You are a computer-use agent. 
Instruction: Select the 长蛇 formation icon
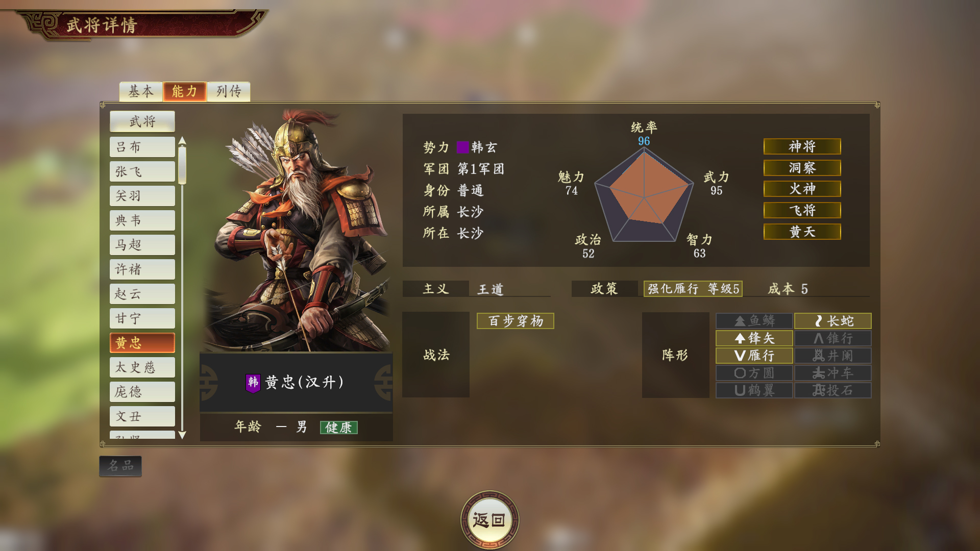pos(832,321)
